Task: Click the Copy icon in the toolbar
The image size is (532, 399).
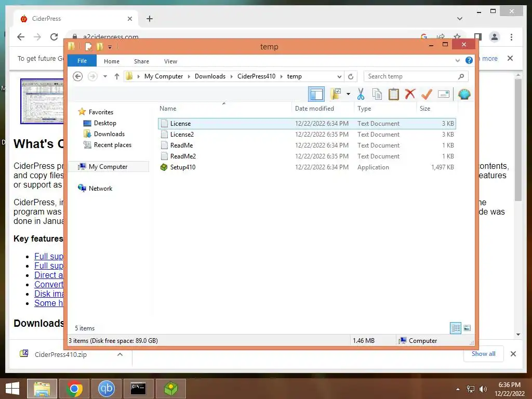Action: point(377,94)
